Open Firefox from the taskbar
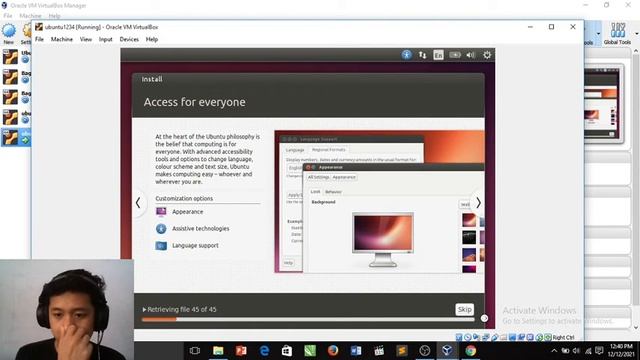This screenshot has width=640, height=360. [333, 351]
